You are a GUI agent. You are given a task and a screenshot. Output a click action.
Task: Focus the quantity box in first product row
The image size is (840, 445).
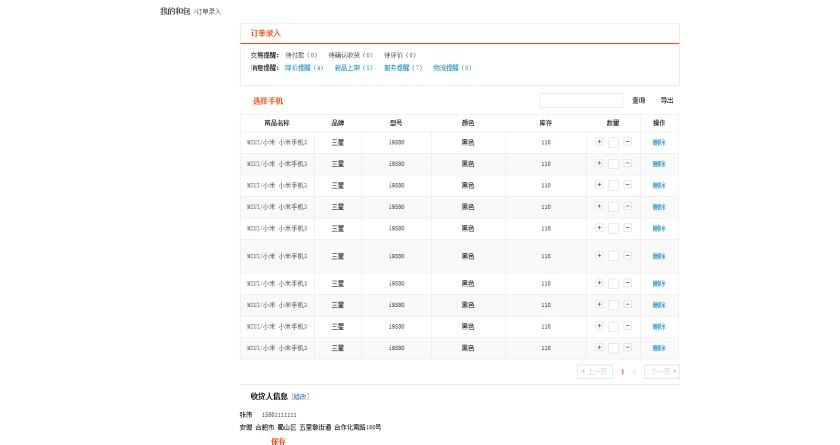[613, 142]
